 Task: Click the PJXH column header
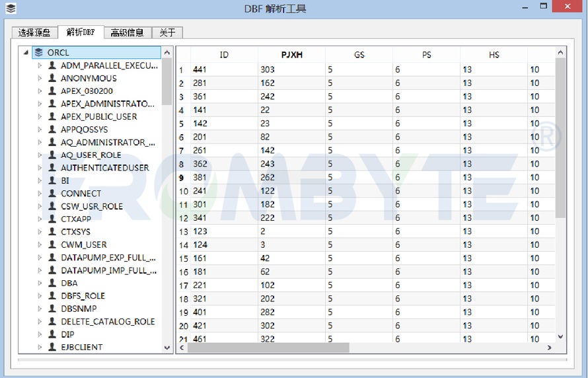pyautogui.click(x=292, y=55)
